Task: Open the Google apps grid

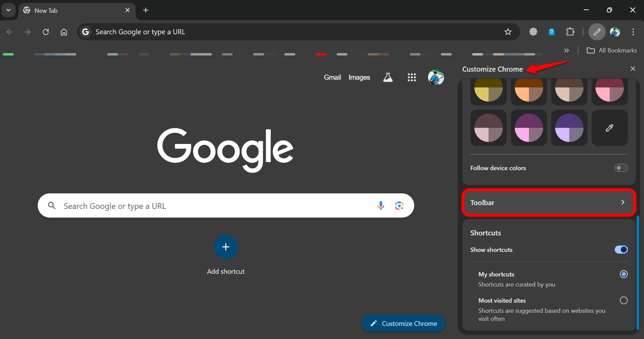Action: coord(412,77)
